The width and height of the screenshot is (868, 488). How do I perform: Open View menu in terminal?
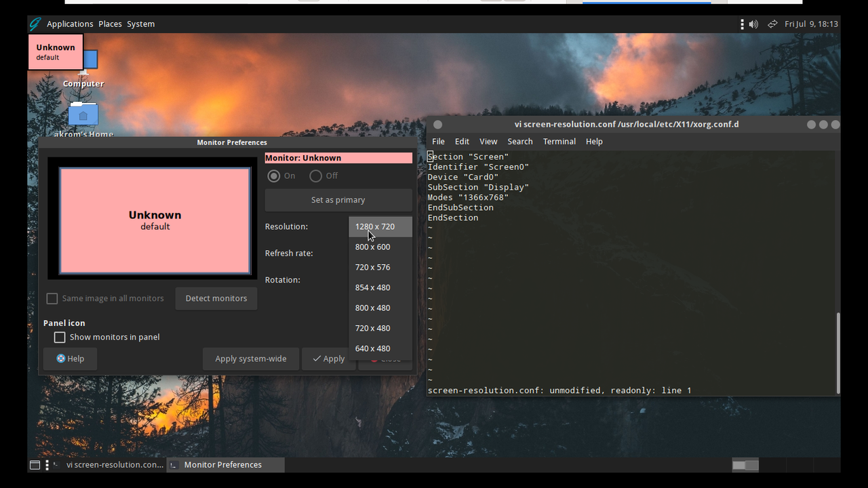click(x=488, y=142)
